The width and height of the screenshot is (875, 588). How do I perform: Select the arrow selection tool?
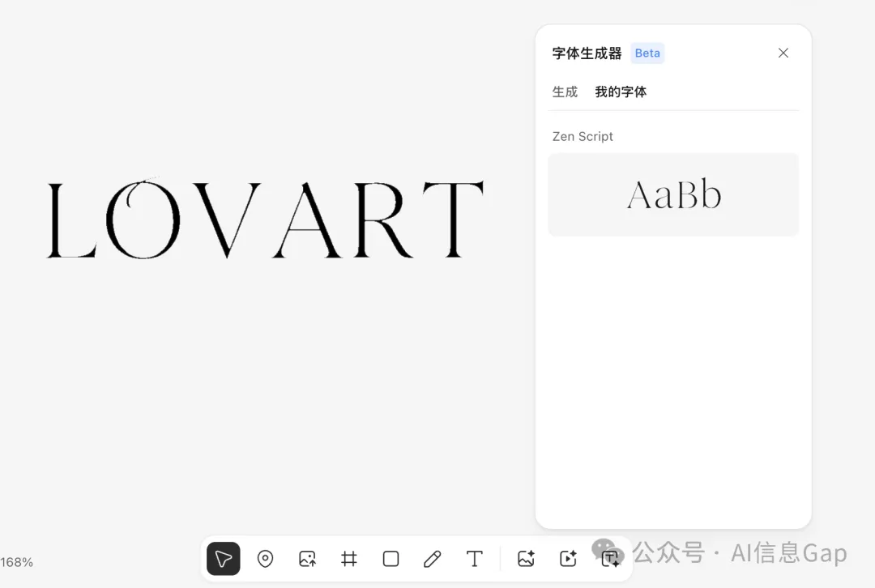[x=224, y=559]
